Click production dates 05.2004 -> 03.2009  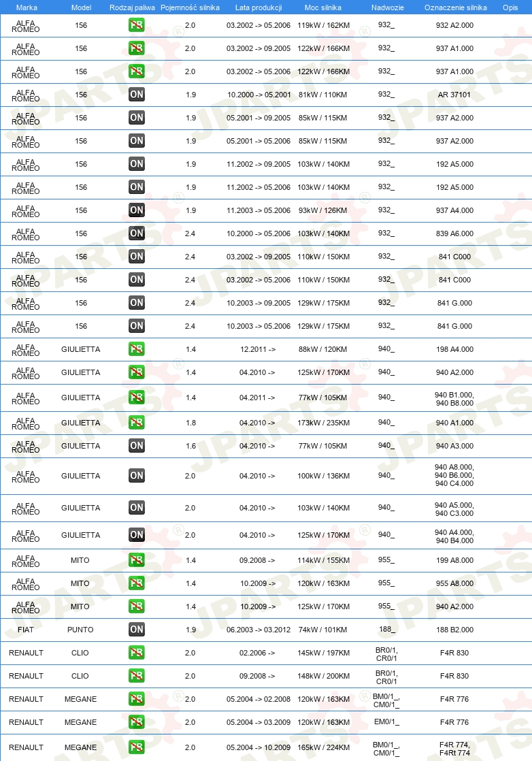[259, 722]
